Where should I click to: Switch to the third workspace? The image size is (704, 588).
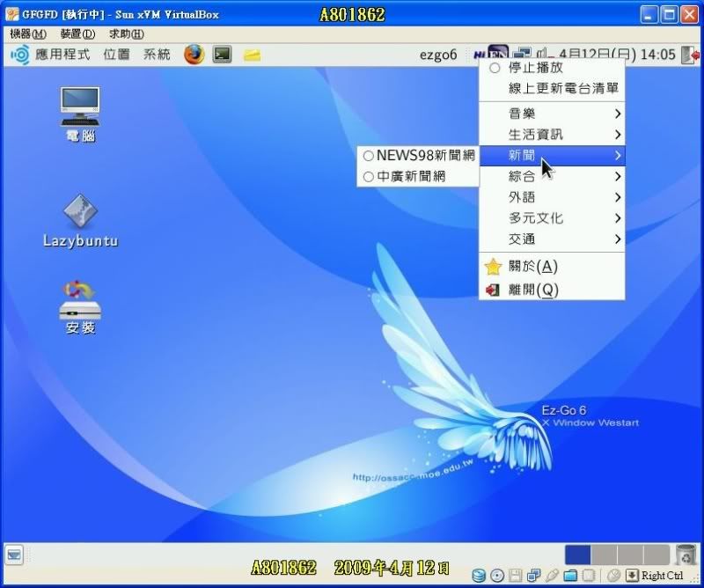[x=630, y=555]
